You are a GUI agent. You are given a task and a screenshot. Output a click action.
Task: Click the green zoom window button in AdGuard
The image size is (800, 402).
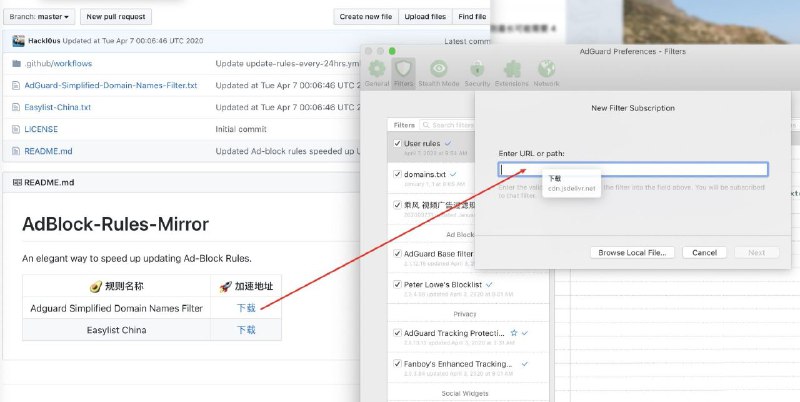[392, 51]
